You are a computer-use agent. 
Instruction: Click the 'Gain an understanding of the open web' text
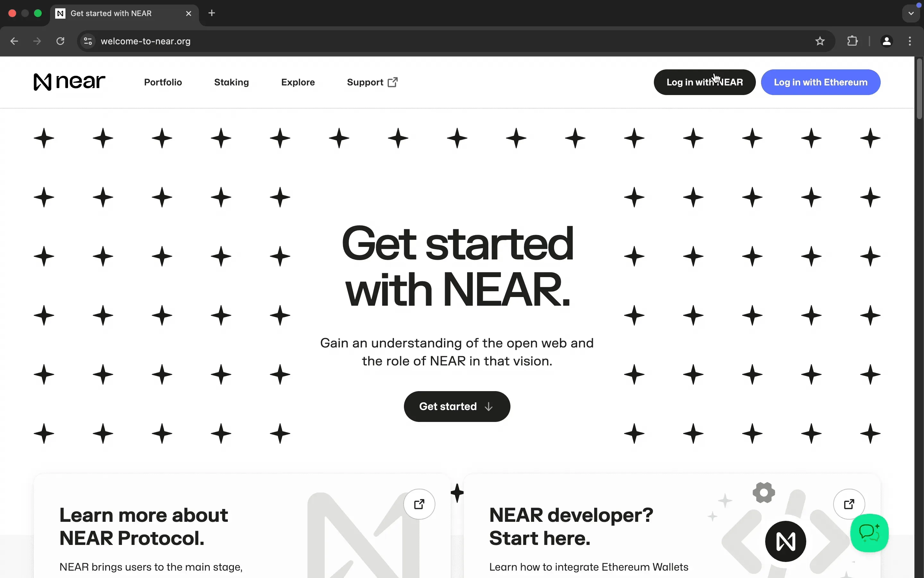tap(457, 352)
